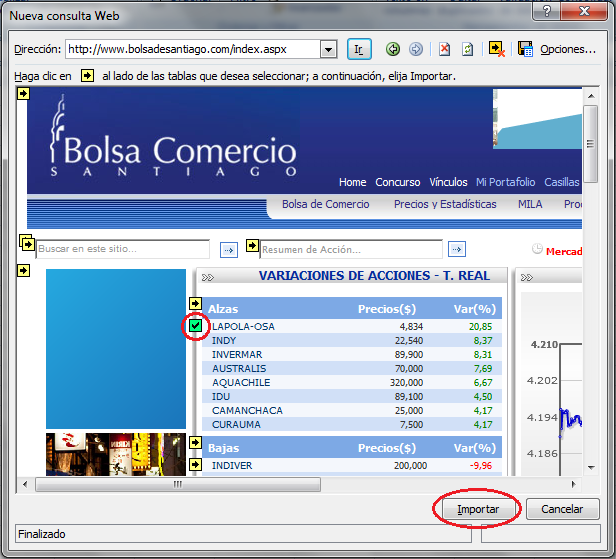Click go arrow next to Buscar field
This screenshot has width=616, height=559.
click(229, 249)
